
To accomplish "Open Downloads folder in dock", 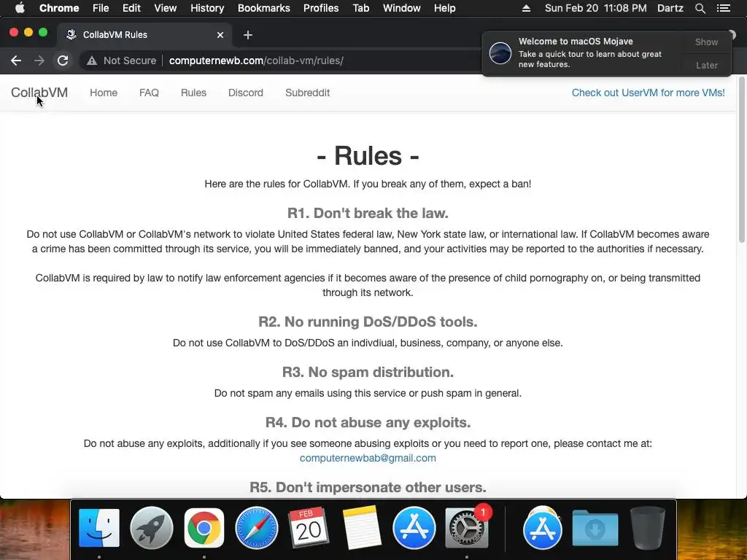I will (x=595, y=528).
